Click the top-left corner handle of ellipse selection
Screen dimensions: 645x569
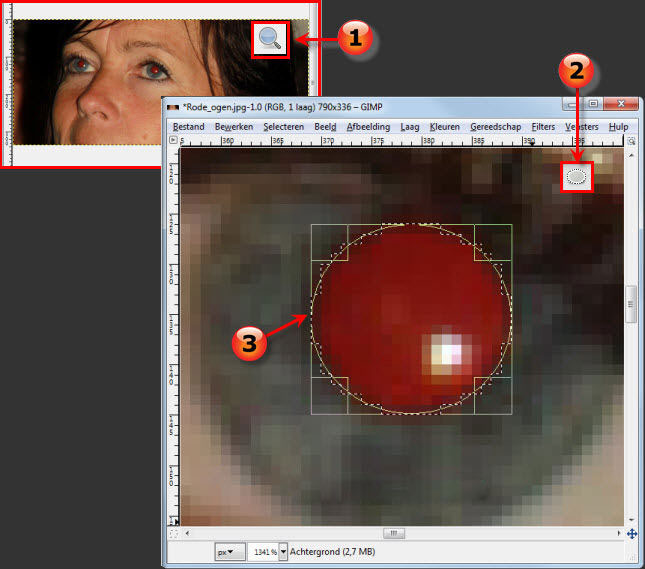(329, 242)
